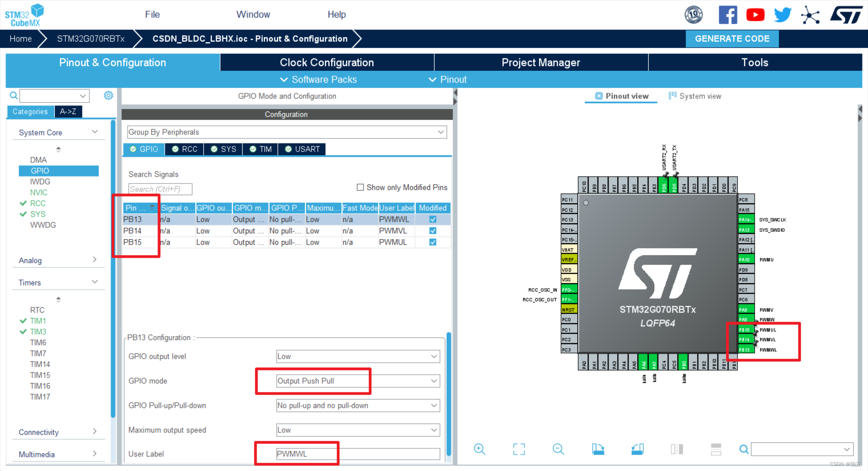Viewport: 868px width, 471px height.
Task: Open the Pinout dropdown menu
Action: click(x=448, y=79)
